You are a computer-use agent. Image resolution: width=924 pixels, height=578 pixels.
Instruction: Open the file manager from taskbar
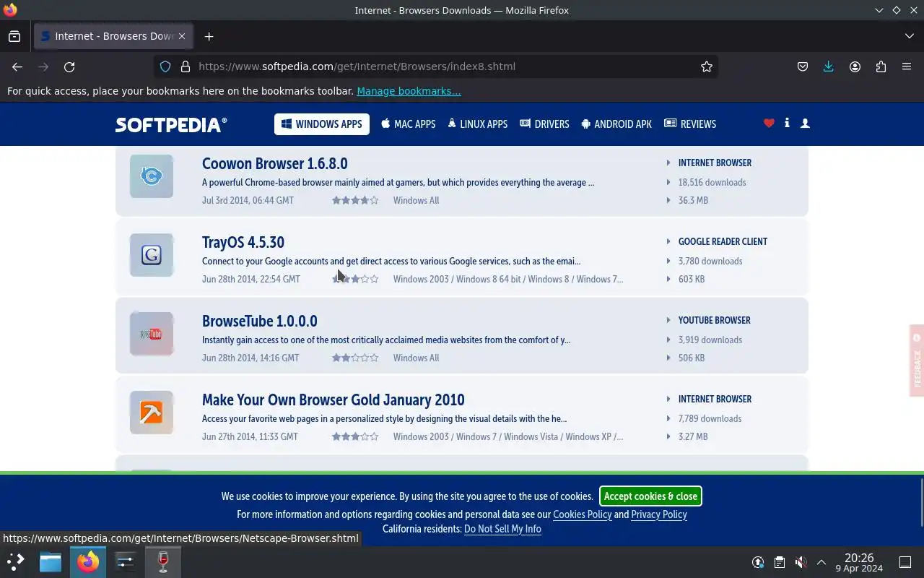coord(51,562)
